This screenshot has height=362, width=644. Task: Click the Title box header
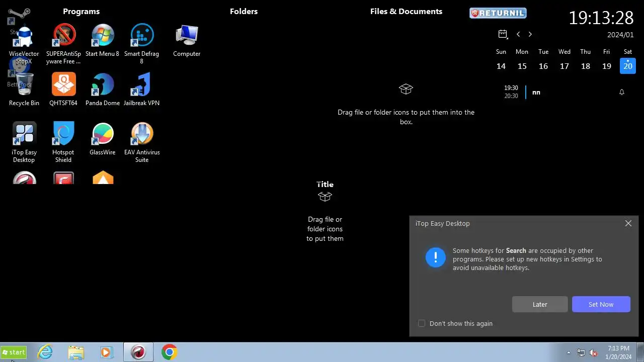coord(325,184)
